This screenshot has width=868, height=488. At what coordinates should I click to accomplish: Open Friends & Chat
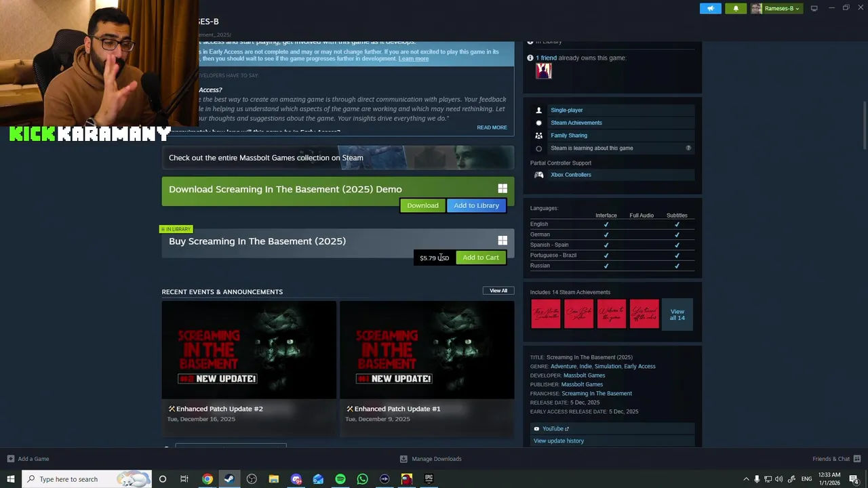836,459
